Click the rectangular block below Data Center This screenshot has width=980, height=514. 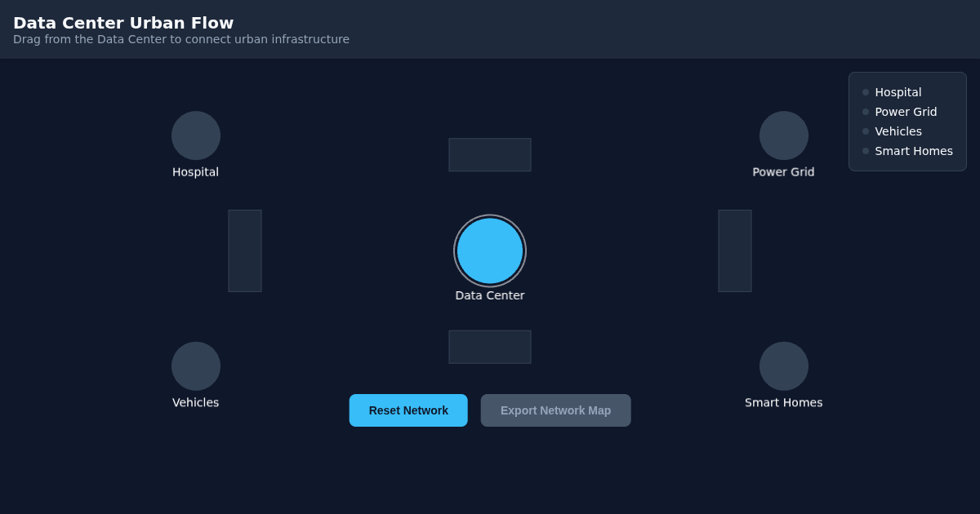click(490, 347)
